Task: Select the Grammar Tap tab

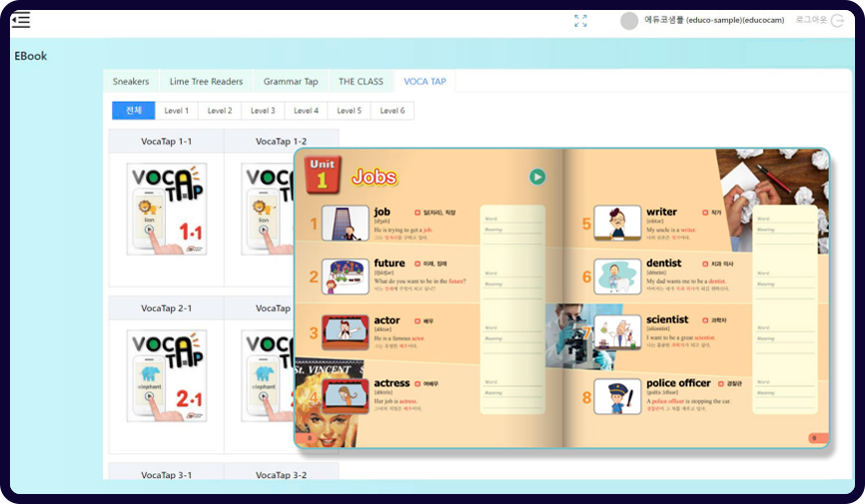Action: tap(291, 82)
